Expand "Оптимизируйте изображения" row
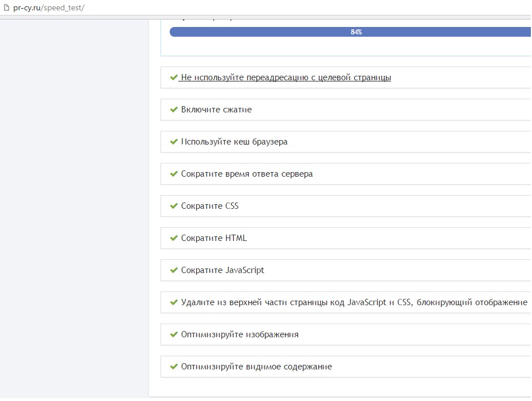532x401 pixels. 346,334
